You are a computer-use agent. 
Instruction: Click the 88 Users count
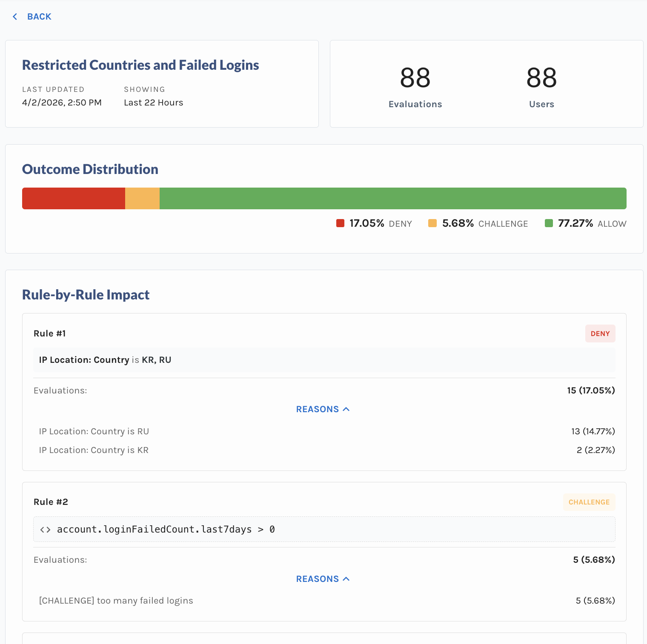point(541,78)
